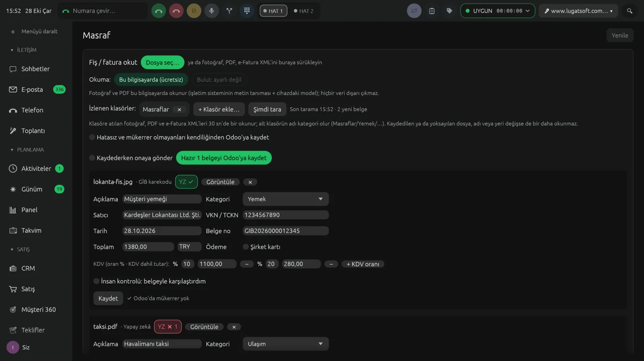Open Günüm from the sidebar
The height and width of the screenshot is (361, 644).
pyautogui.click(x=36, y=189)
